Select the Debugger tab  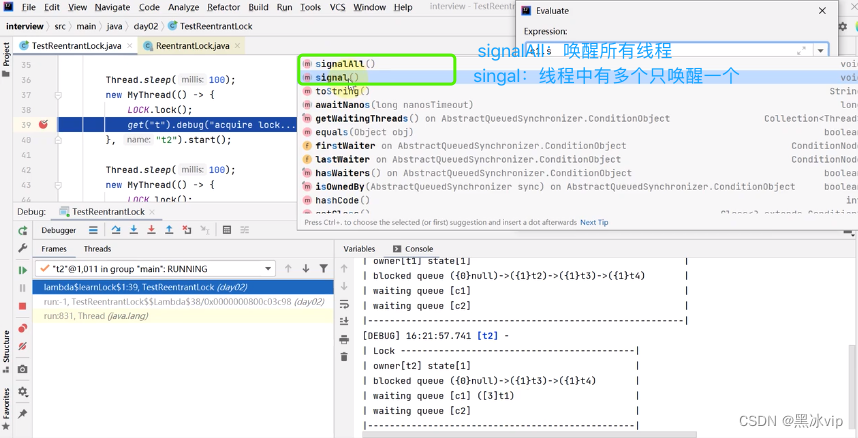(x=59, y=230)
